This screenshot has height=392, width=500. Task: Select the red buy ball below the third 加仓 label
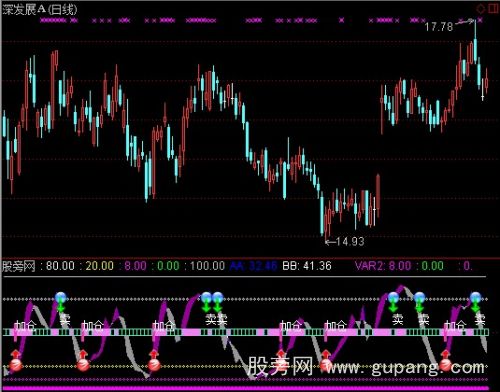154,365
